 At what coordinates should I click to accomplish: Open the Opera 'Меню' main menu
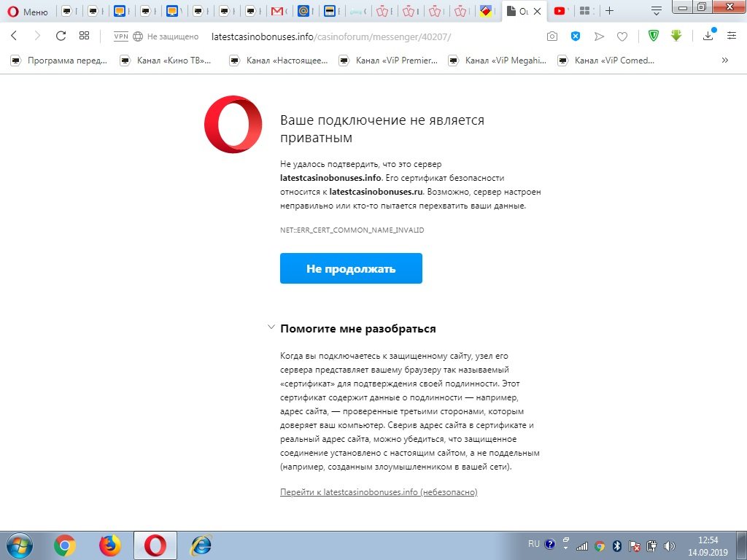click(x=27, y=12)
